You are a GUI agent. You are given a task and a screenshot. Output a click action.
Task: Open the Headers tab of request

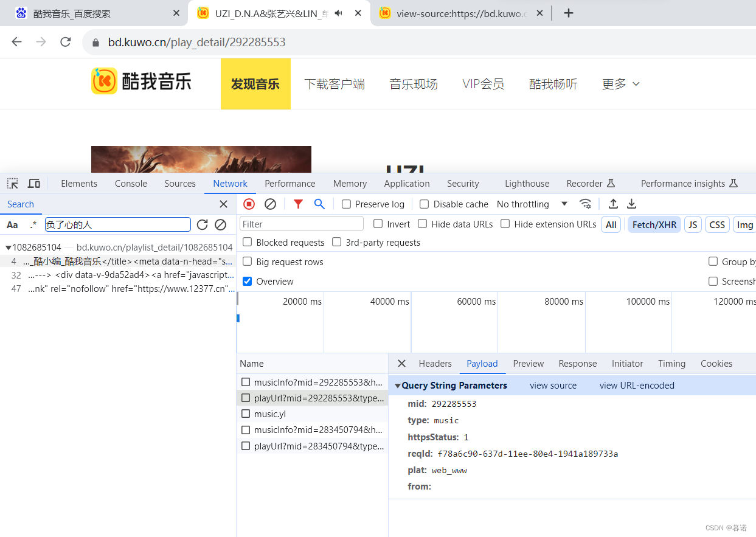point(435,364)
